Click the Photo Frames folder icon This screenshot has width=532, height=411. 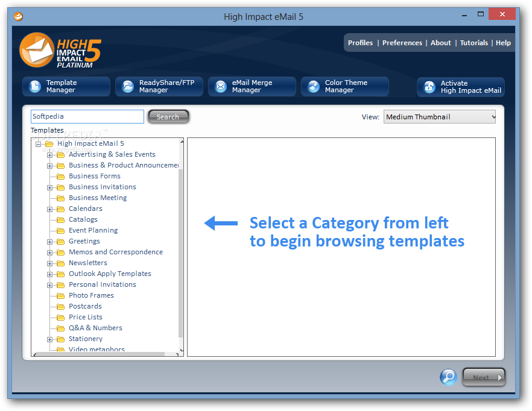pos(61,296)
